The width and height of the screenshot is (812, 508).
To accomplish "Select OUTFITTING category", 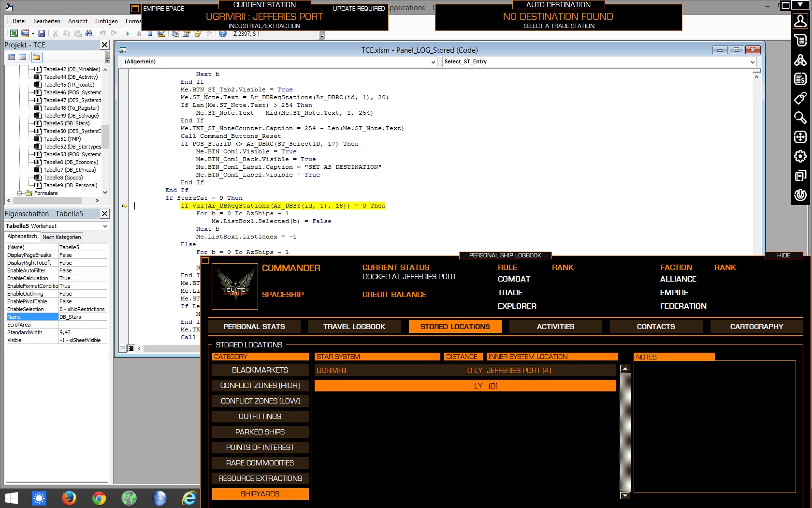I will tap(260, 417).
